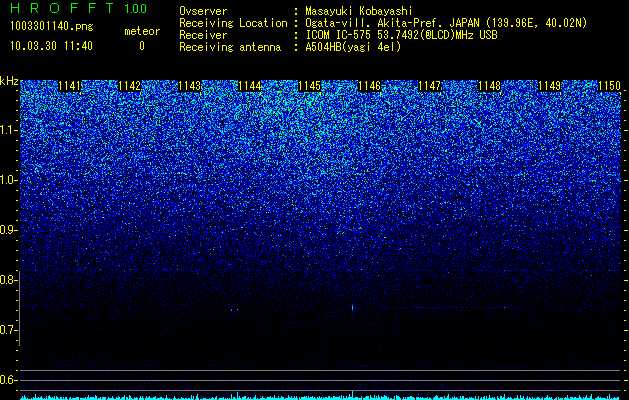Viewport: 629px width, 400px height.
Task: Click the 1.0 kHz axis label
Action: point(9,180)
